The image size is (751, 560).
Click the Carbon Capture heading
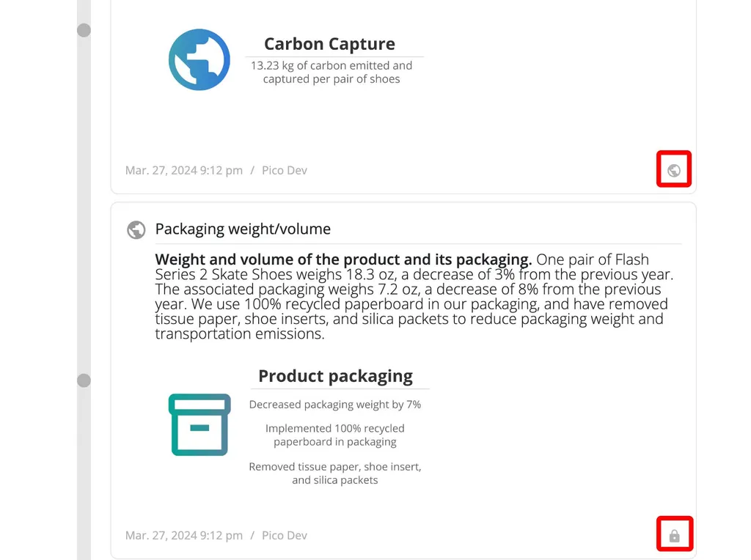(x=329, y=44)
